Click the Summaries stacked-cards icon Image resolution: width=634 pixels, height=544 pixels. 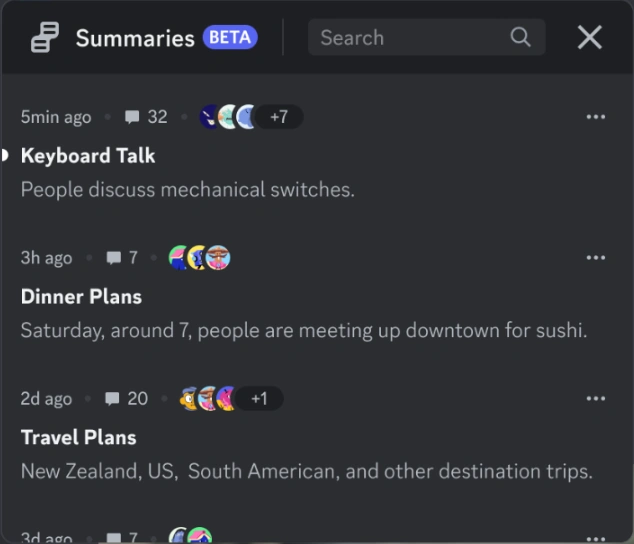point(44,38)
